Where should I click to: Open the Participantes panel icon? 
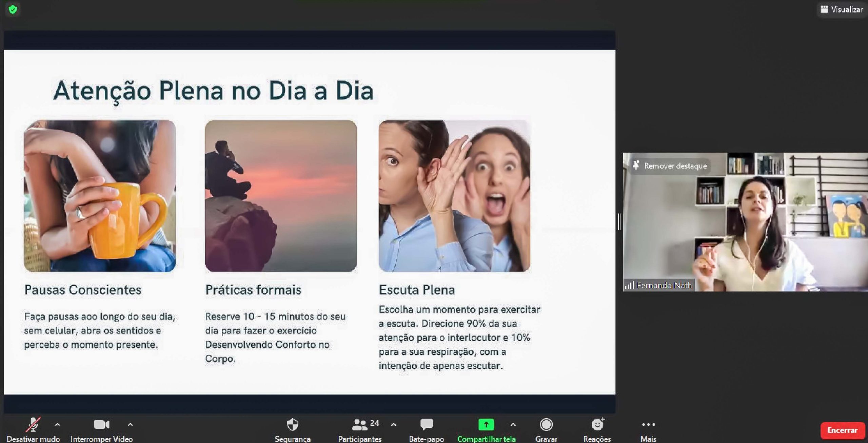[x=359, y=425]
